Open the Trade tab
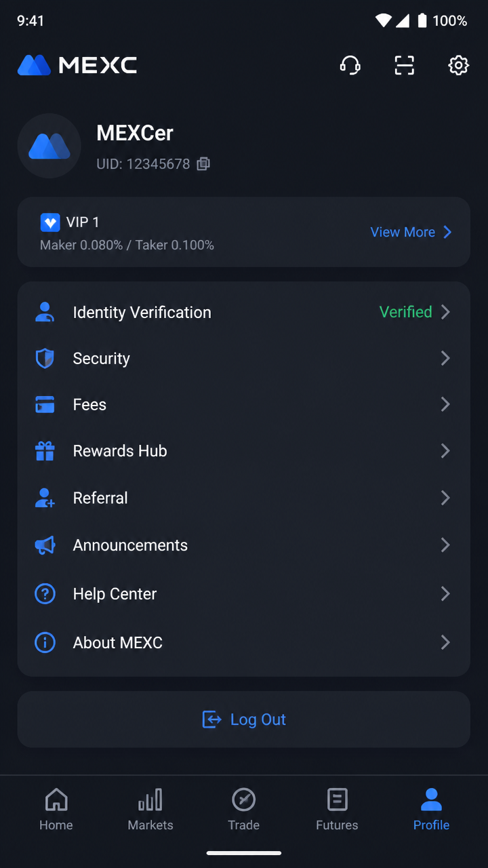The height and width of the screenshot is (868, 488). pos(244,810)
